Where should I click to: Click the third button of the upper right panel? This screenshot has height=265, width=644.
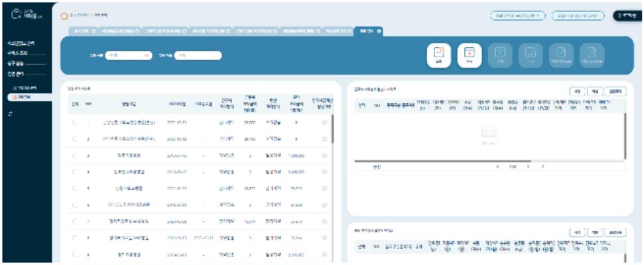tap(615, 91)
